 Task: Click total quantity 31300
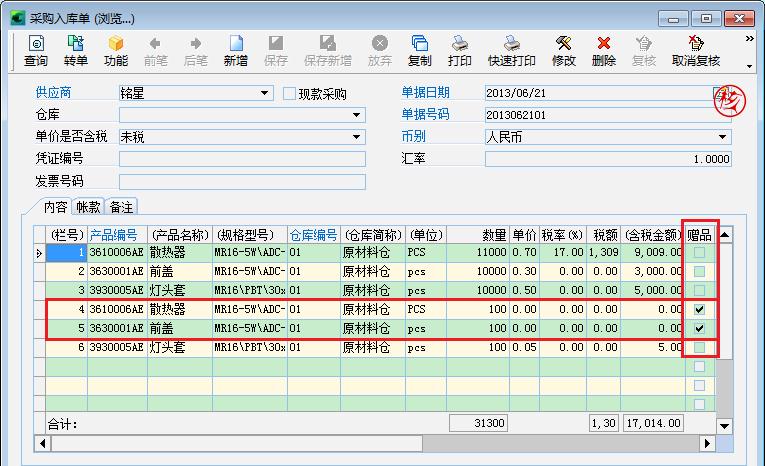[x=478, y=423]
